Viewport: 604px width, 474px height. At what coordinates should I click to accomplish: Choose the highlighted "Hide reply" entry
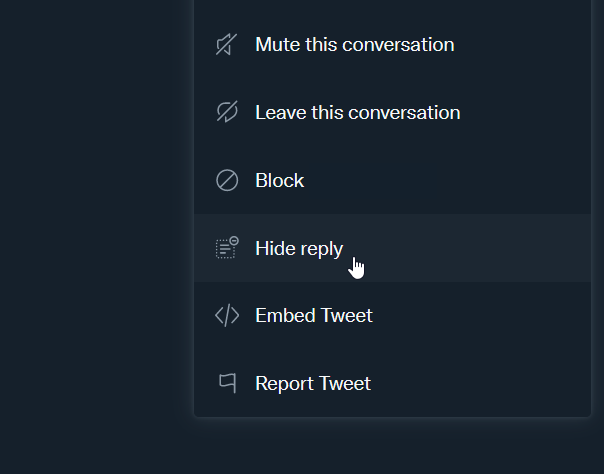pos(392,248)
